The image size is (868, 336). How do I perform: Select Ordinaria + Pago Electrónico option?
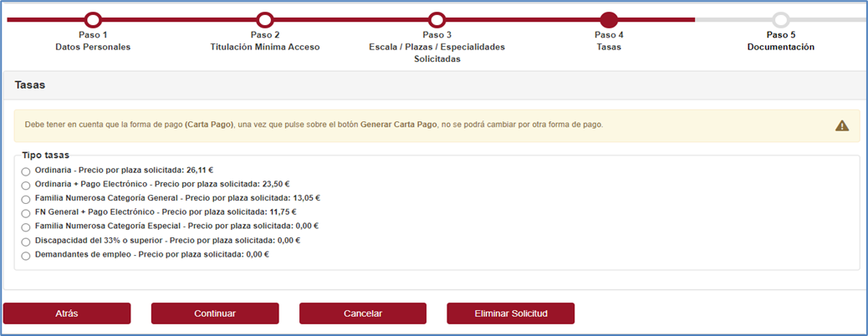coord(26,186)
